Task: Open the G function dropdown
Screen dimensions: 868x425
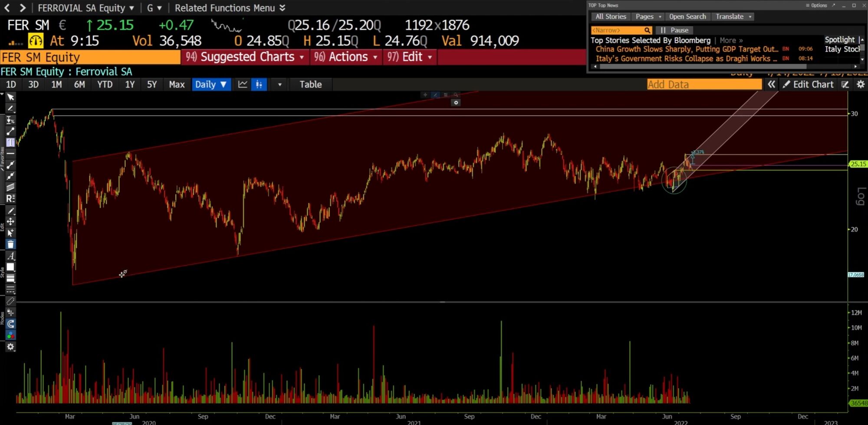Action: [155, 8]
